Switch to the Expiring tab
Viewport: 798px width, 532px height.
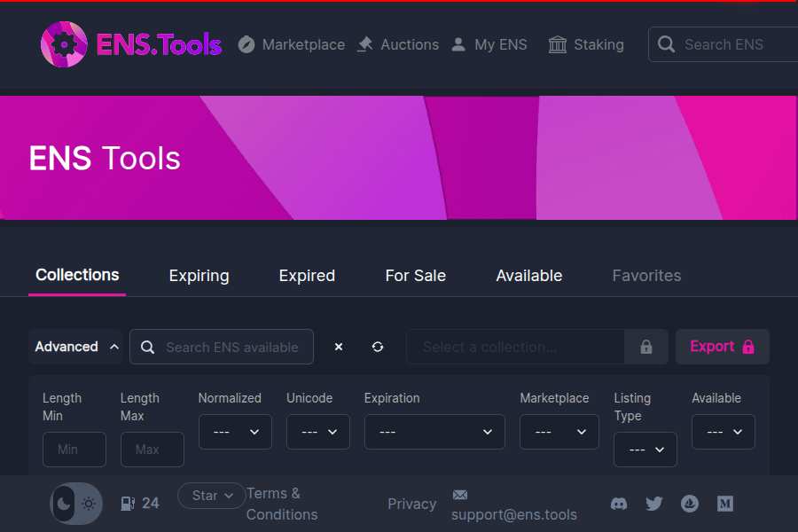pyautogui.click(x=199, y=276)
